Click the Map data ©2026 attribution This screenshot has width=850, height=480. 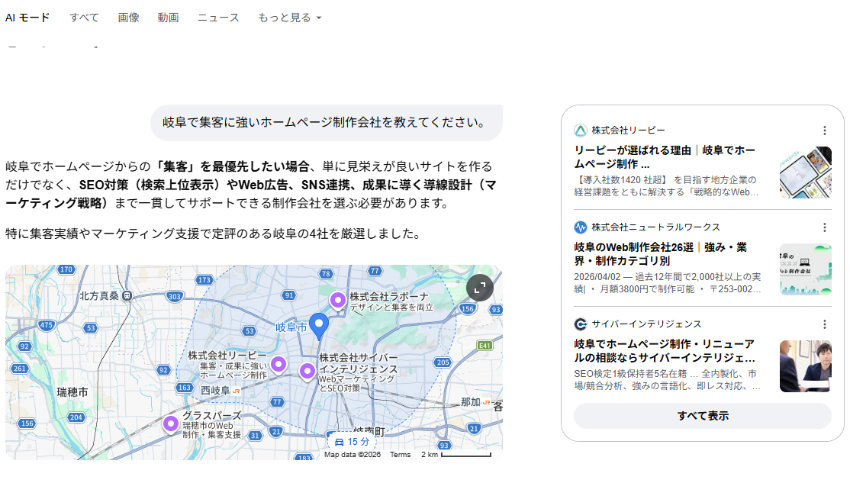[x=352, y=455]
